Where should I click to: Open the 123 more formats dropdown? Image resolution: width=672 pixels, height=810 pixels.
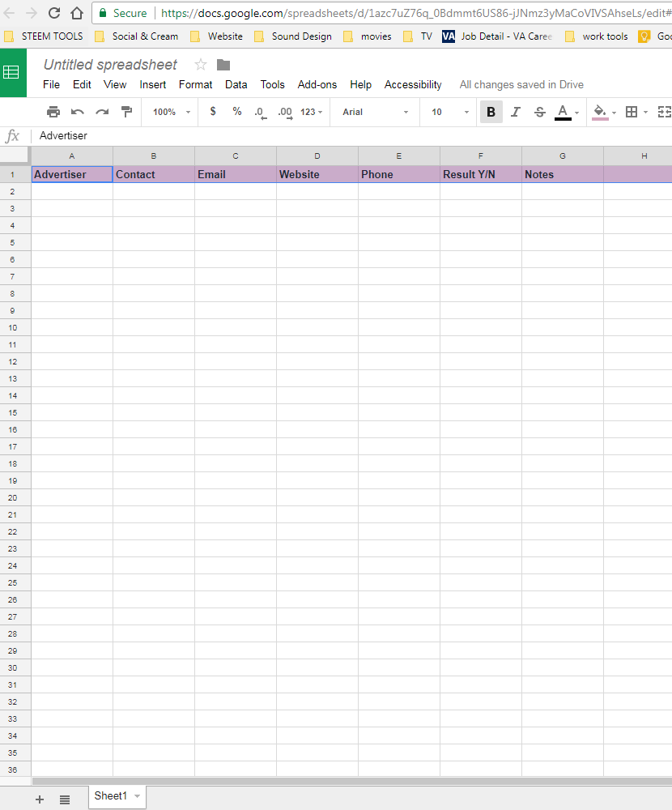pyautogui.click(x=312, y=112)
